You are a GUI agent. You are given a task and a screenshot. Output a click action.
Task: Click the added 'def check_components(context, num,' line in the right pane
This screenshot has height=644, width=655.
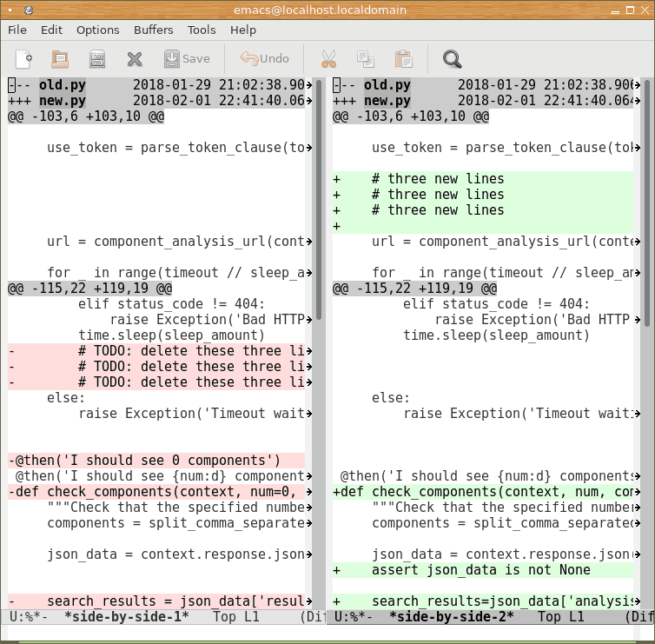click(x=482, y=492)
